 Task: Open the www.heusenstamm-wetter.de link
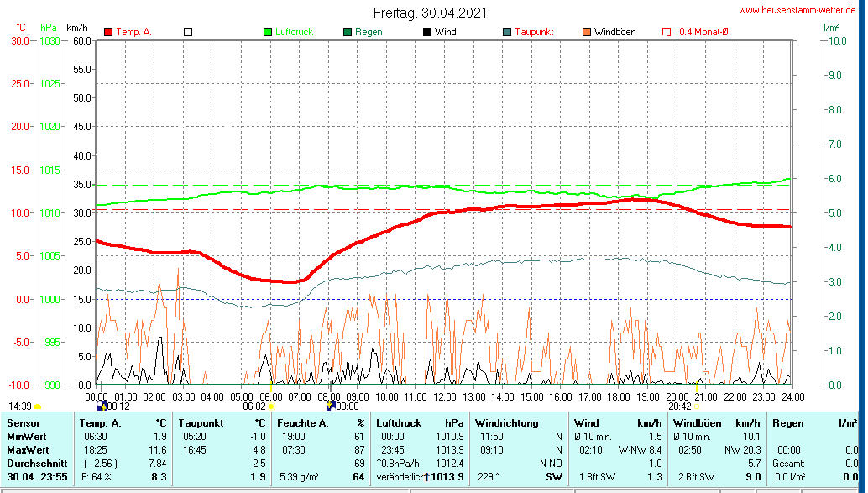point(797,11)
